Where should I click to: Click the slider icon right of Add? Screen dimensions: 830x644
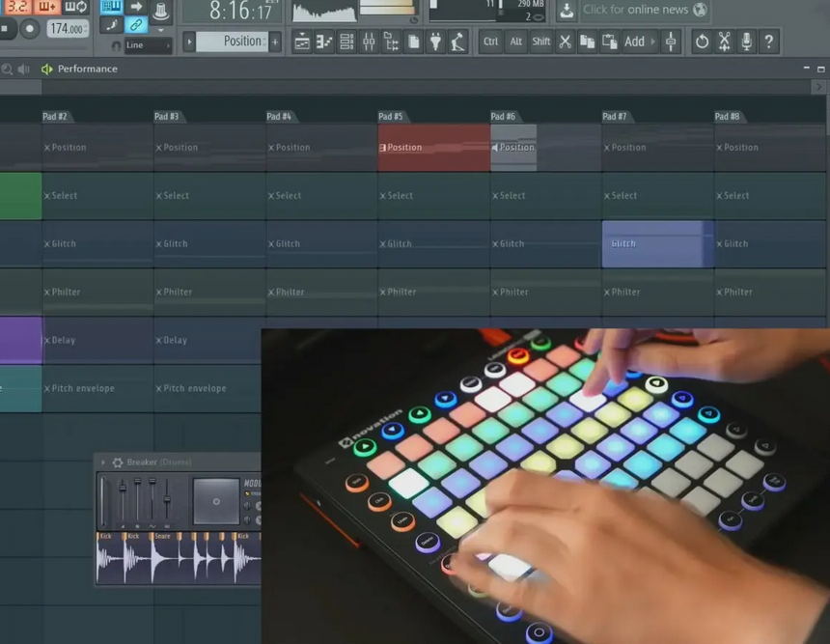[x=671, y=42]
